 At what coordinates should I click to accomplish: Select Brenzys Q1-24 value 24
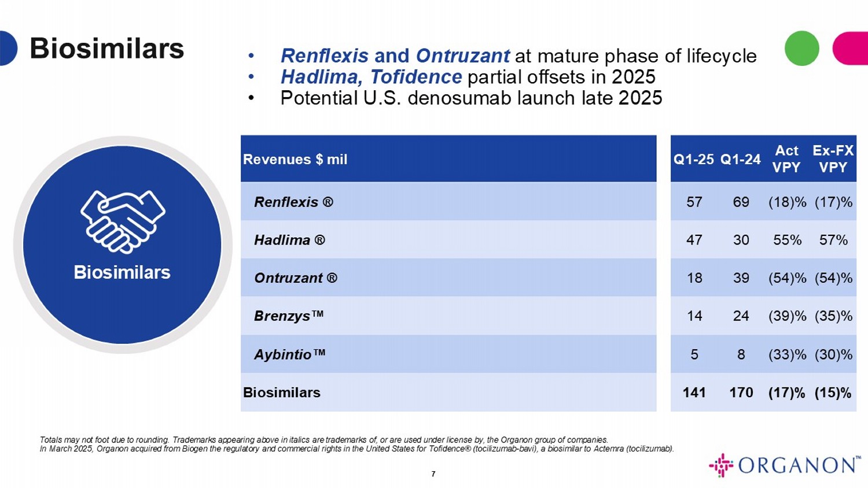pos(741,316)
